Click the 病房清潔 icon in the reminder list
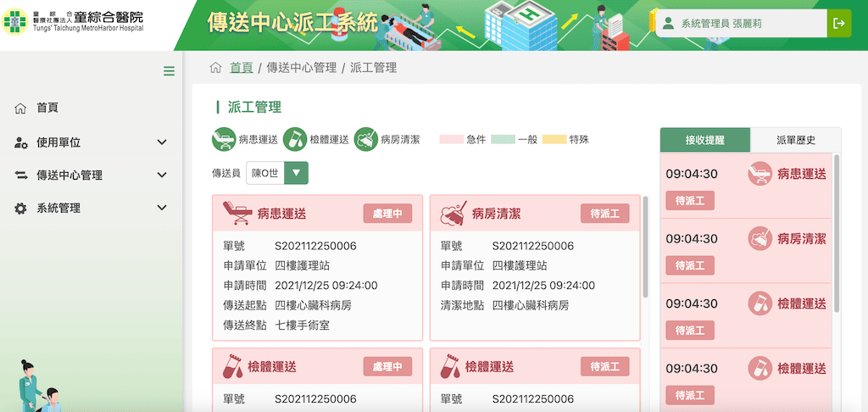 759,239
